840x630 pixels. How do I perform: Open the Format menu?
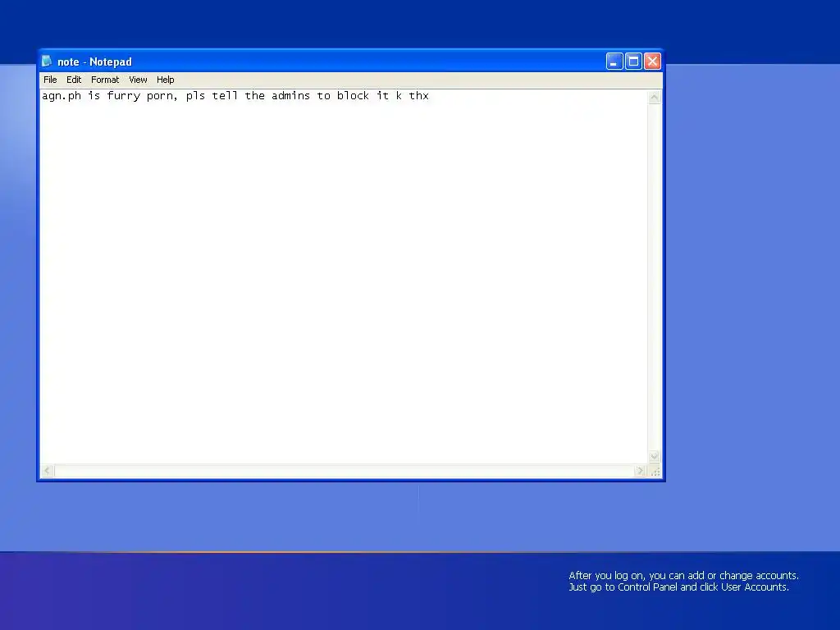pyautogui.click(x=105, y=80)
